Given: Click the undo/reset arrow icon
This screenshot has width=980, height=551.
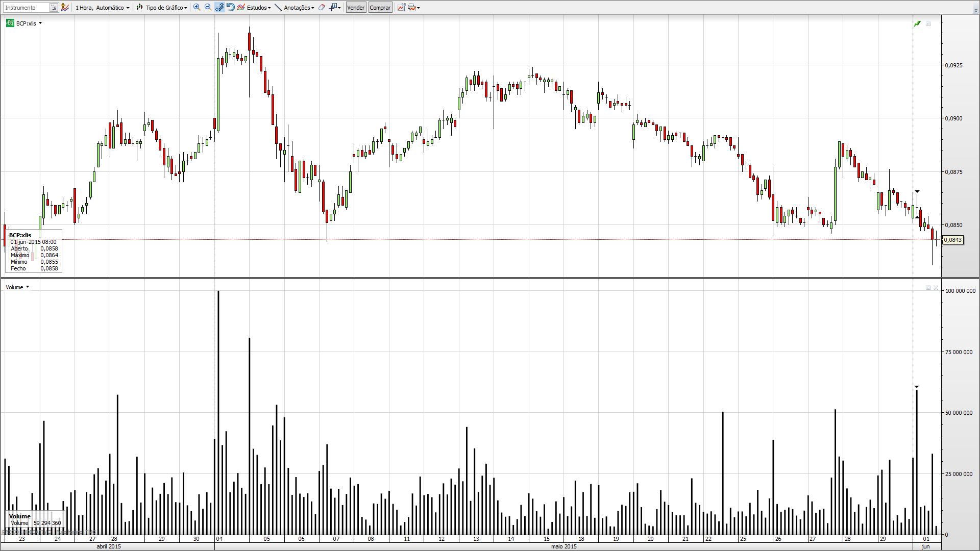Looking at the screenshot, I should (230, 7).
